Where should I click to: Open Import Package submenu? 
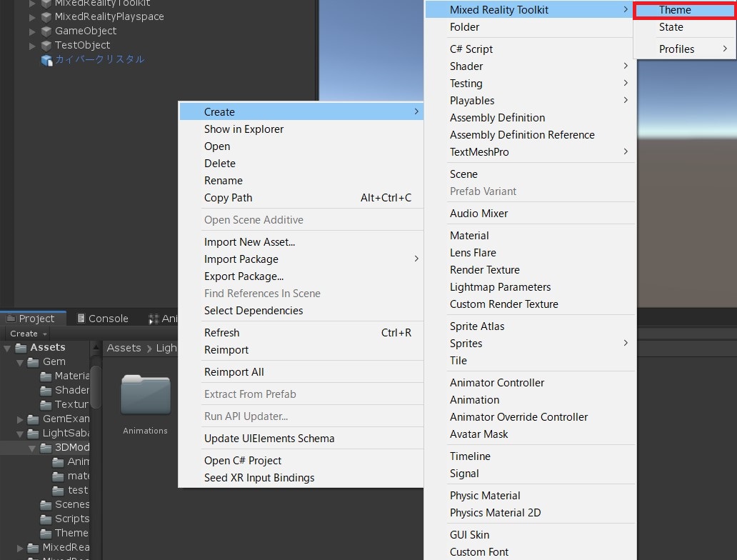[x=302, y=259]
